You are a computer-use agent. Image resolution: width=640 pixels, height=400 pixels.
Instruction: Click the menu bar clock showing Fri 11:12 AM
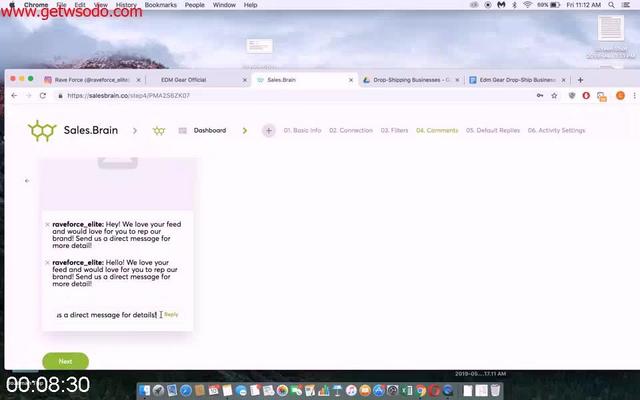(584, 5)
